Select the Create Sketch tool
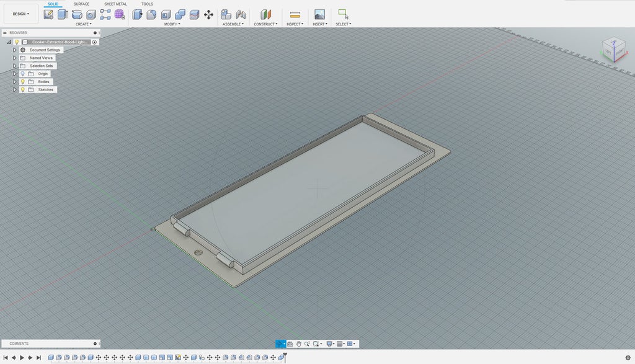635x364 pixels. tap(48, 14)
